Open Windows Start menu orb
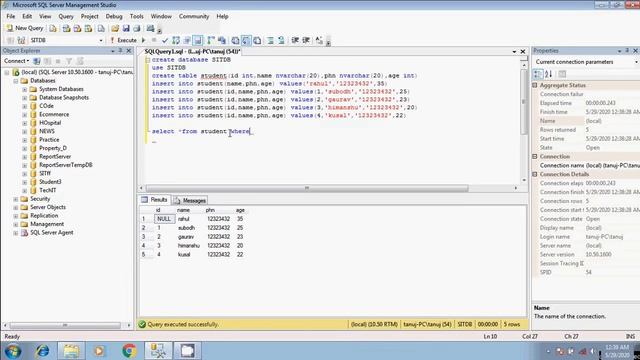 (x=13, y=351)
